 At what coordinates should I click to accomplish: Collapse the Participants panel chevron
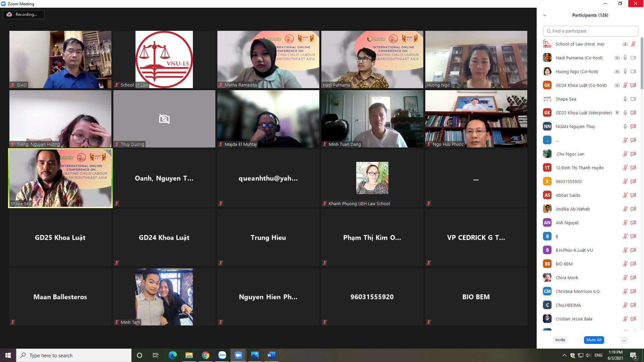pyautogui.click(x=545, y=15)
